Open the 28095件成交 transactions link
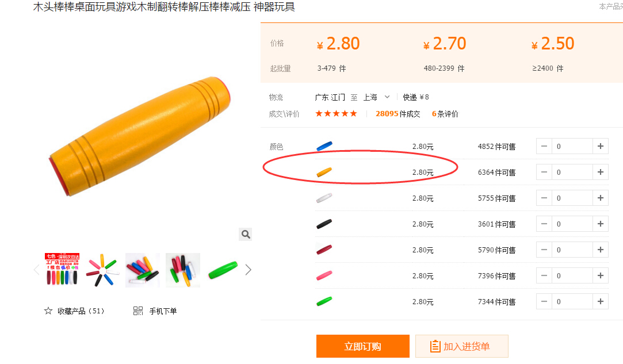The image size is (623, 364). [x=398, y=114]
